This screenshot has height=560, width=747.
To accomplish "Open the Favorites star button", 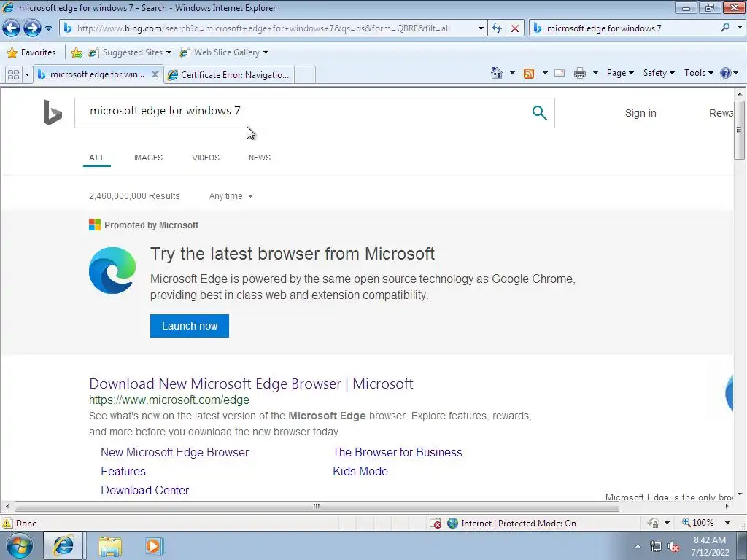I will point(31,52).
